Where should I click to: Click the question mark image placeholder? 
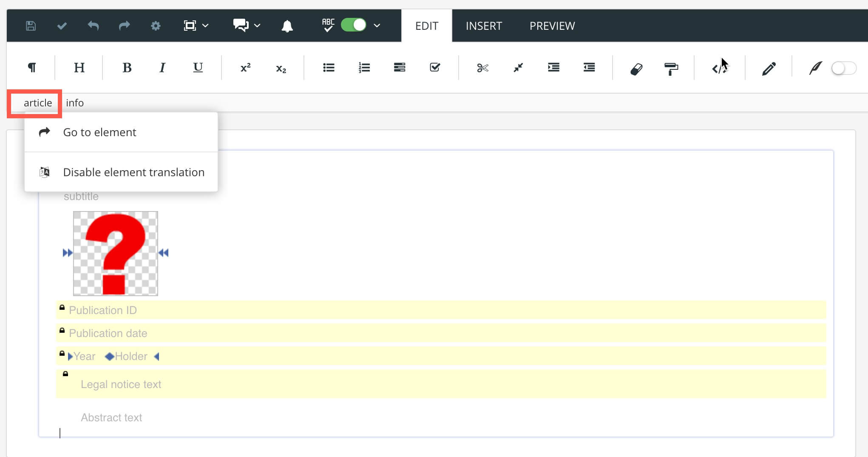(x=115, y=253)
